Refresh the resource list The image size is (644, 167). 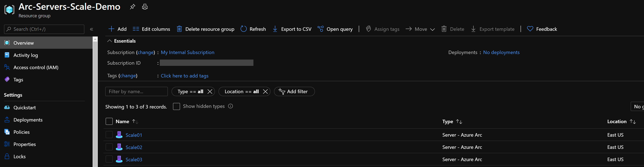tap(253, 29)
